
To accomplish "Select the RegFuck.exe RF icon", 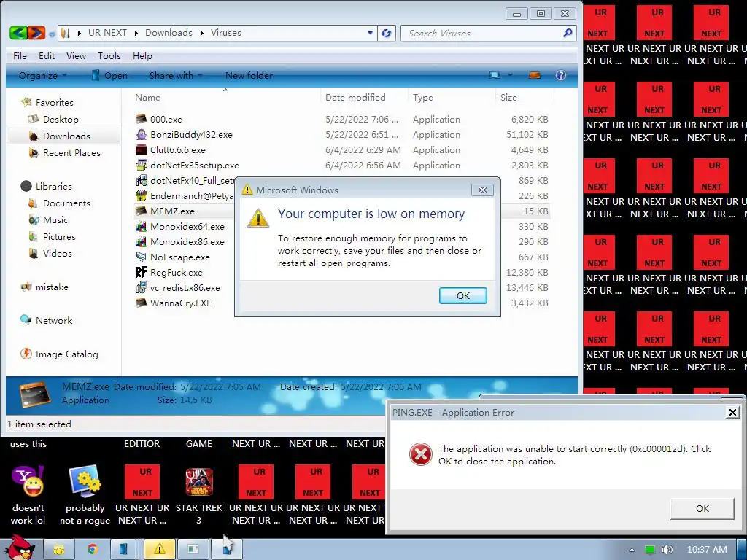I will [x=141, y=272].
